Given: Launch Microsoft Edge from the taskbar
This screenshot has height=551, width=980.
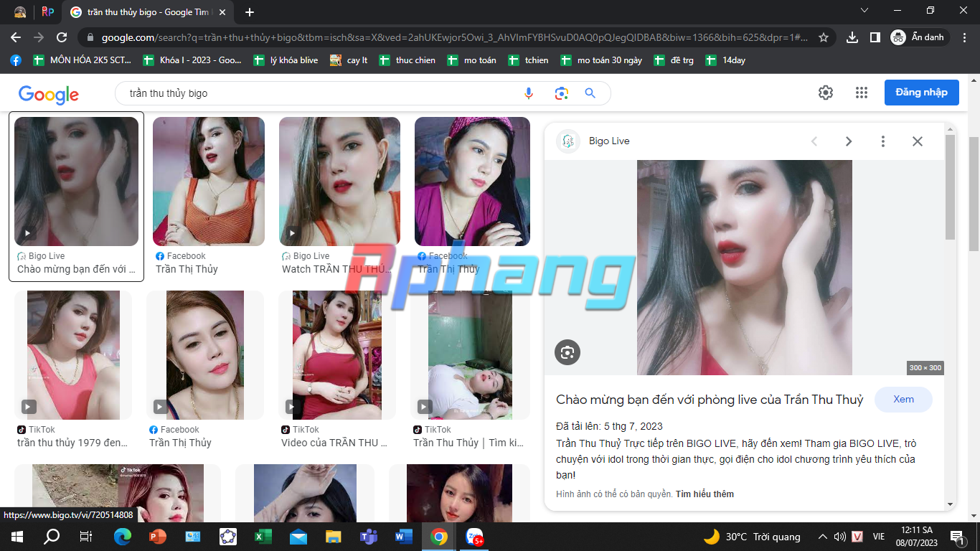Looking at the screenshot, I should 123,537.
